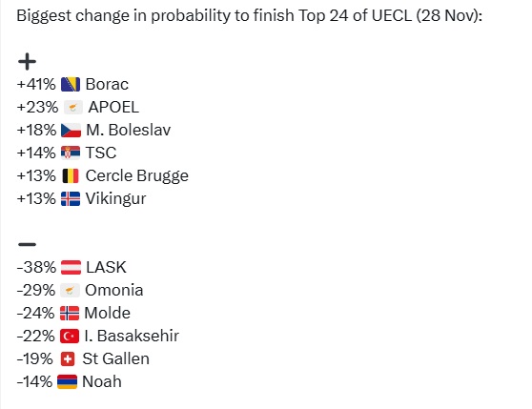Image resolution: width=532 pixels, height=409 pixels.
Task: Click the +41% Borac text
Action: (x=72, y=84)
